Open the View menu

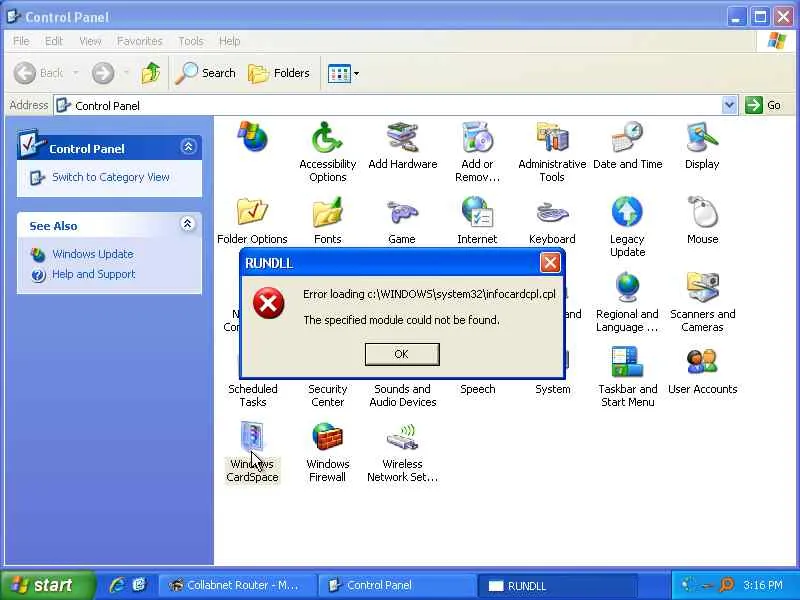tap(90, 41)
